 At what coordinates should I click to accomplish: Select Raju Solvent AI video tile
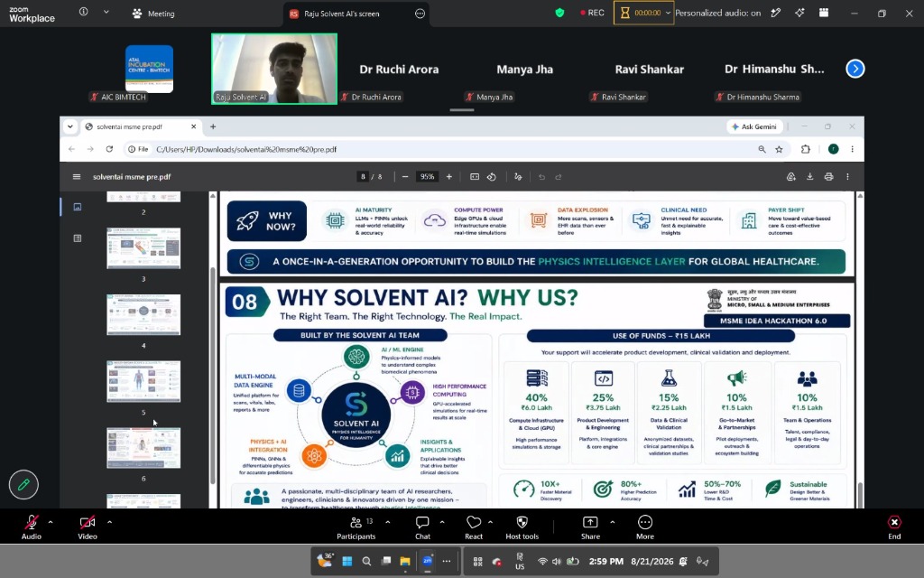pos(274,69)
